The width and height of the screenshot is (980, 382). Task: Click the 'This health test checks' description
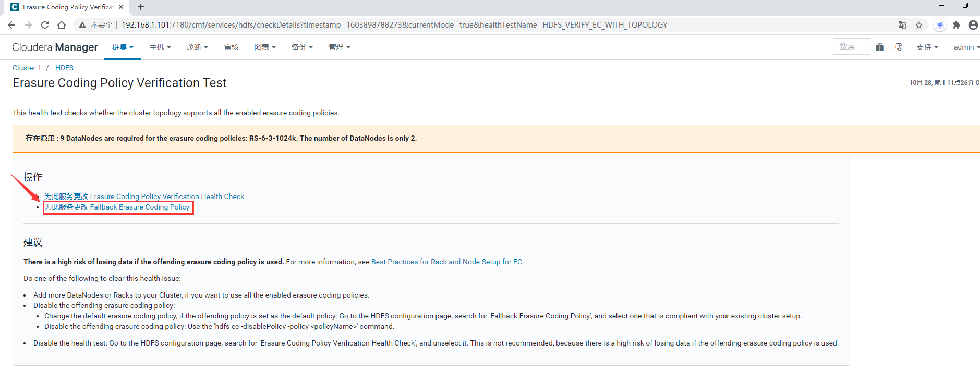coord(176,113)
